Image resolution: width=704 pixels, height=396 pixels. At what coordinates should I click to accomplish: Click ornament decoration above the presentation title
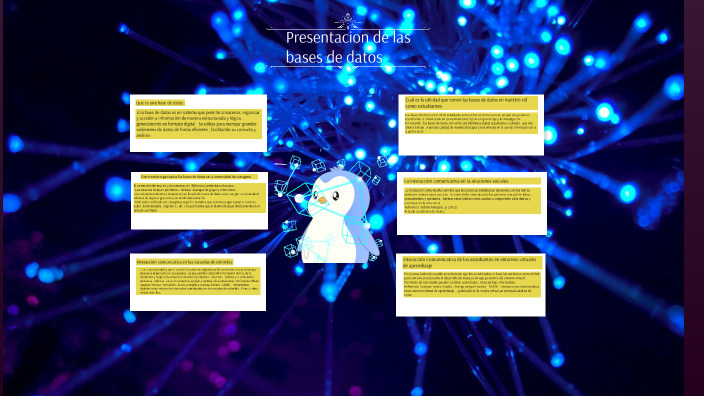coord(348,22)
